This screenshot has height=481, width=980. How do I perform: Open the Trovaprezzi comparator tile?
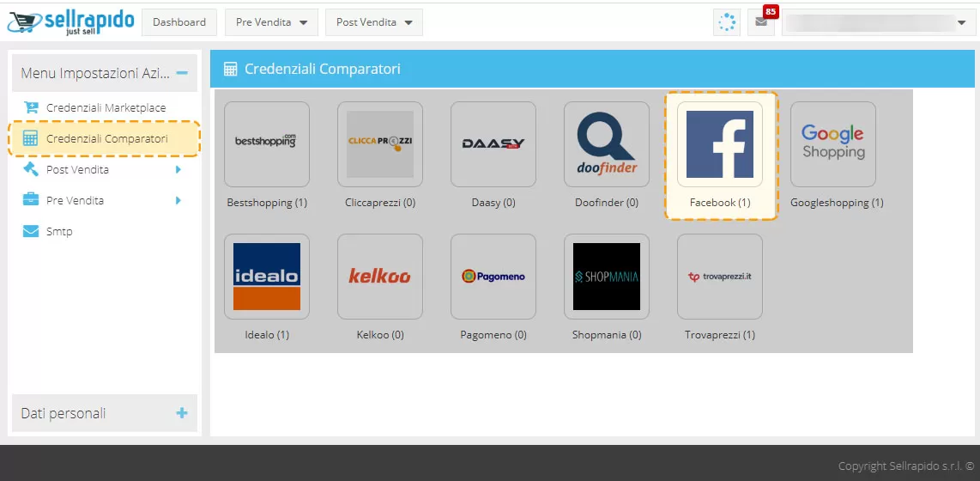pos(720,277)
